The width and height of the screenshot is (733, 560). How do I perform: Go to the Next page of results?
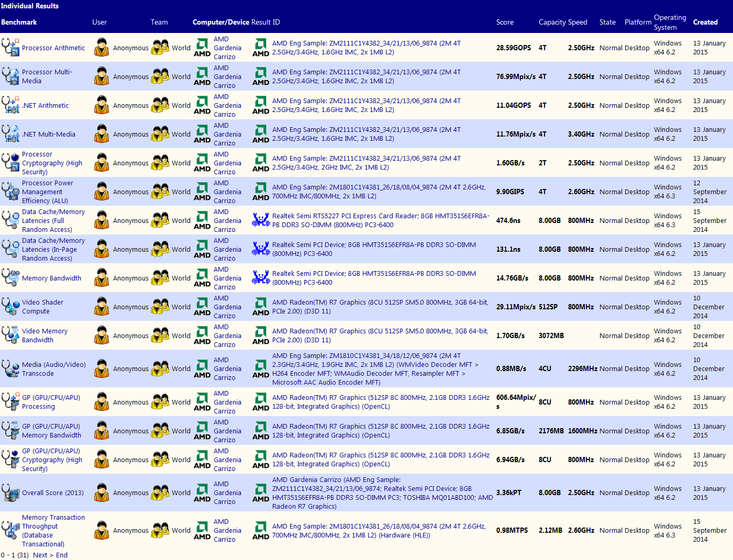43,555
